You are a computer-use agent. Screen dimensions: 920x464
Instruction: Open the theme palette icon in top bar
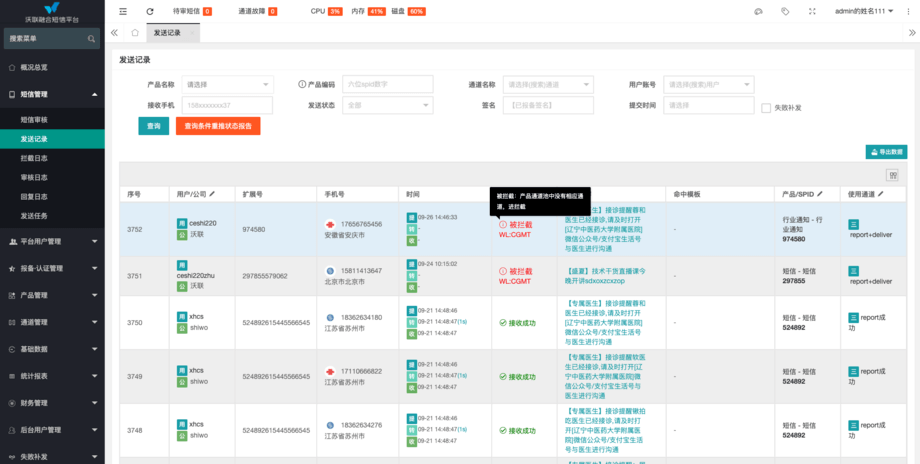[x=758, y=11]
